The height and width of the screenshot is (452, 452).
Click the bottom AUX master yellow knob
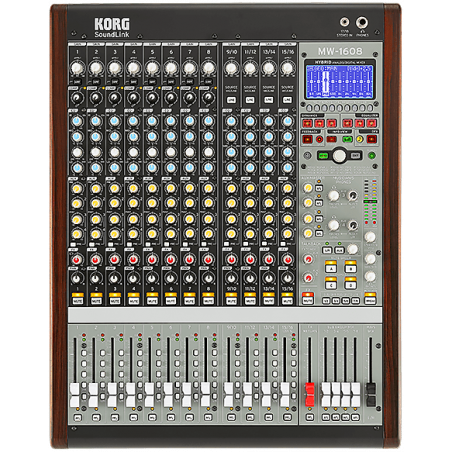click(308, 233)
